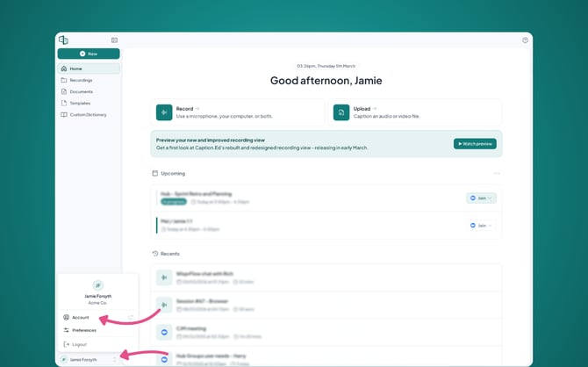The image size is (588, 367).
Task: Click the Caption.Ed logo icon
Action: coord(63,40)
